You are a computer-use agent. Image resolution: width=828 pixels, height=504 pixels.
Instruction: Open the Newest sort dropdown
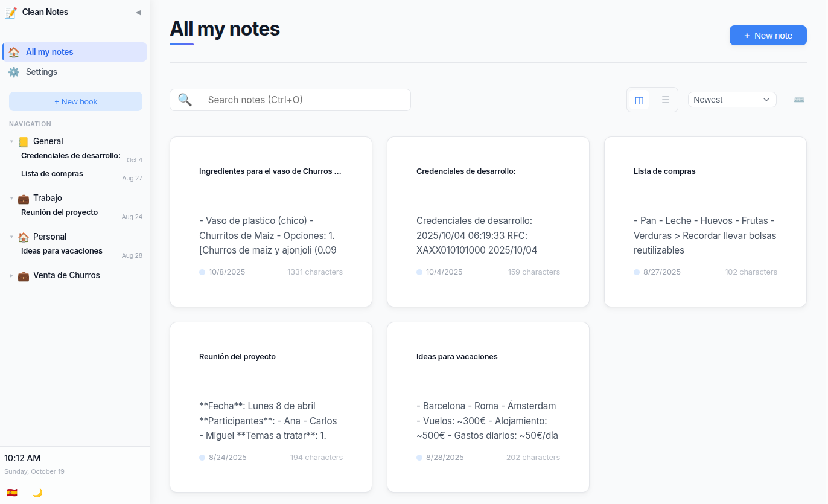pyautogui.click(x=732, y=99)
